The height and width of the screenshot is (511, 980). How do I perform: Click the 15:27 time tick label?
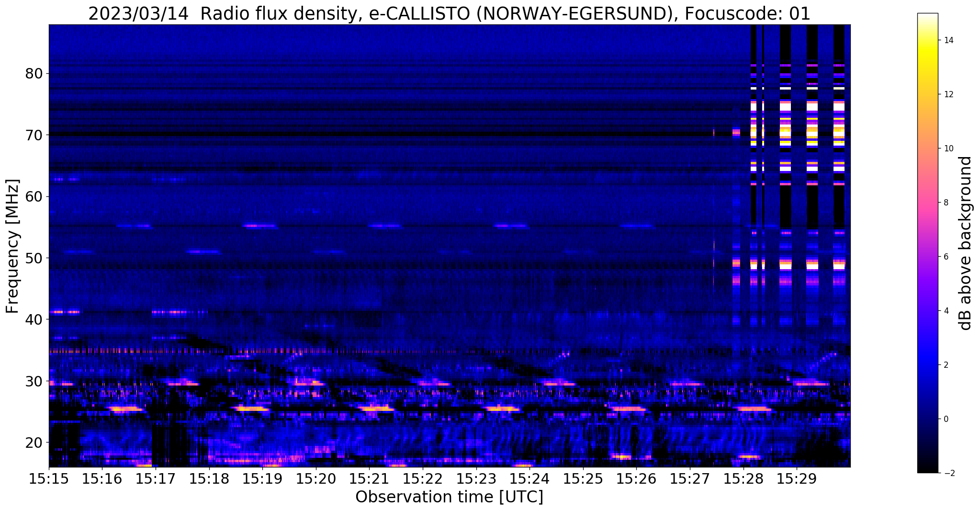click(690, 479)
